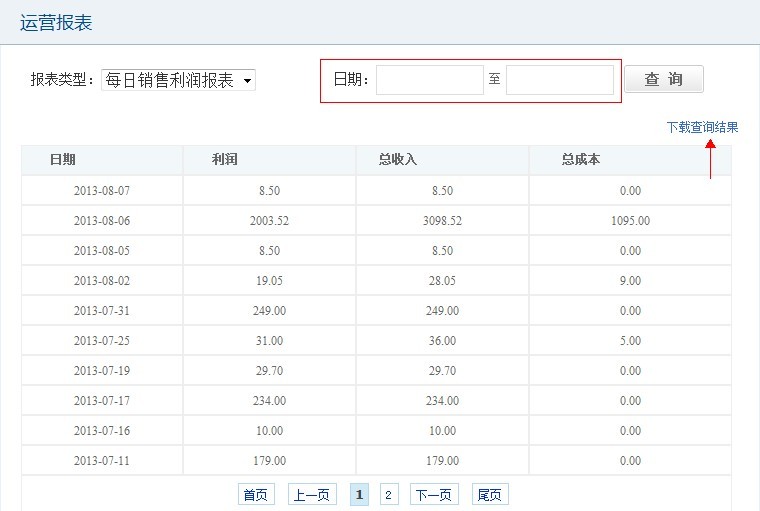
Task: Click the 日期 column header
Action: 63,160
